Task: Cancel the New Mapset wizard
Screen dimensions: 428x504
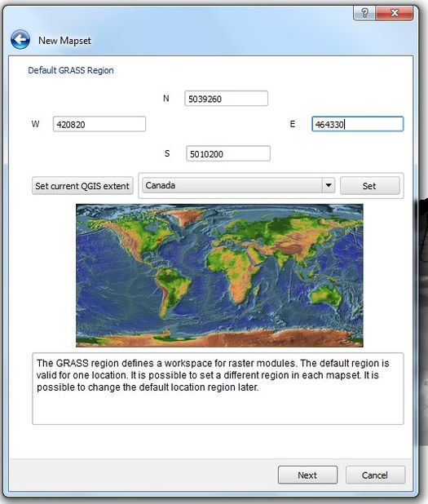Action: 375,475
